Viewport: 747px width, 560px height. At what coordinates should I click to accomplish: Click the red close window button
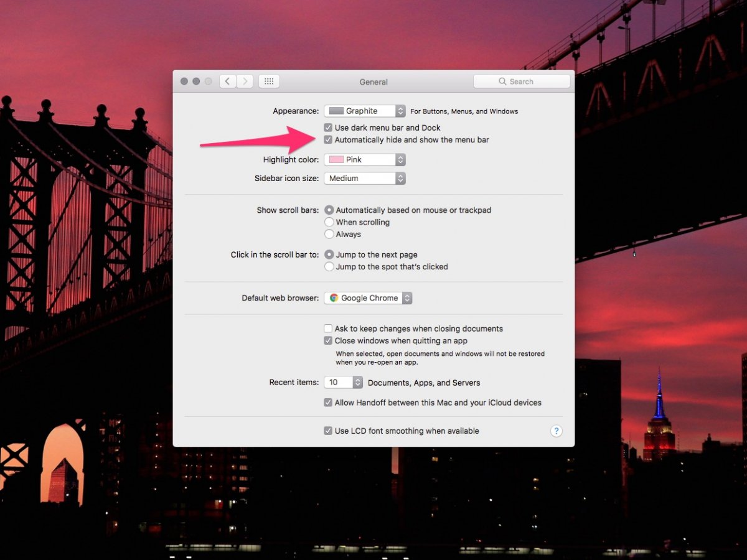pyautogui.click(x=184, y=82)
